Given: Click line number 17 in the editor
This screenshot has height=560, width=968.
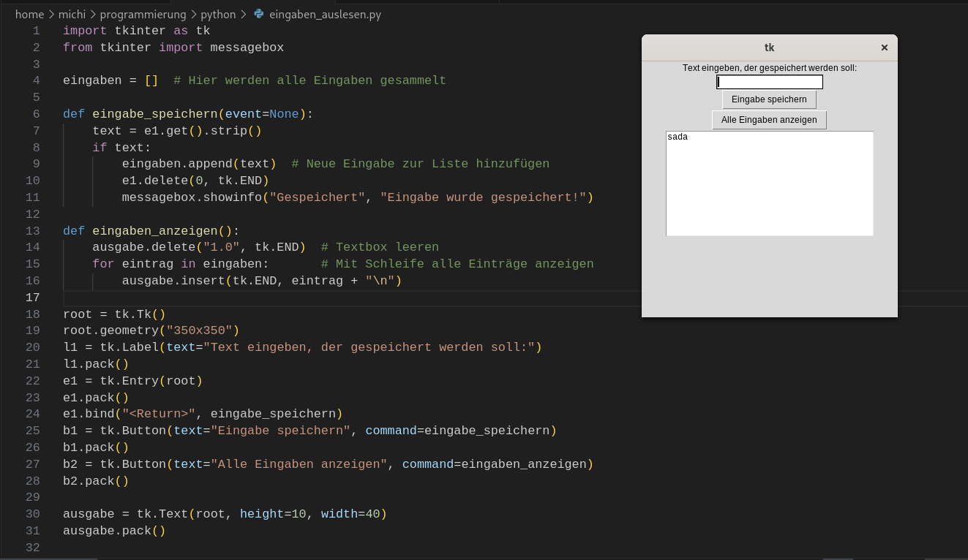Looking at the screenshot, I should click(x=32, y=298).
